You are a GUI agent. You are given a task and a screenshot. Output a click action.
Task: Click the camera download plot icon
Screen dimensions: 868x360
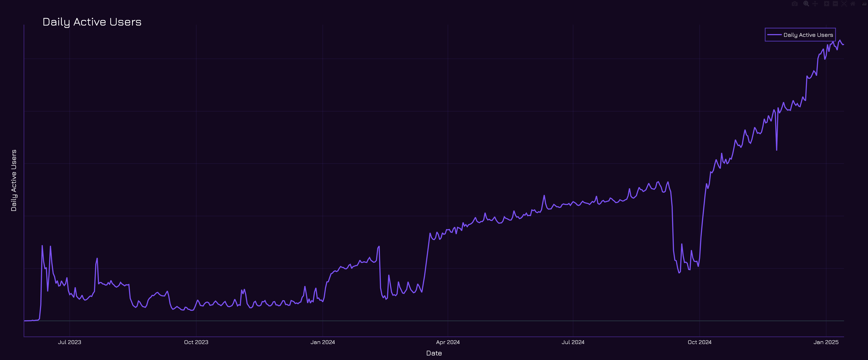(x=795, y=4)
